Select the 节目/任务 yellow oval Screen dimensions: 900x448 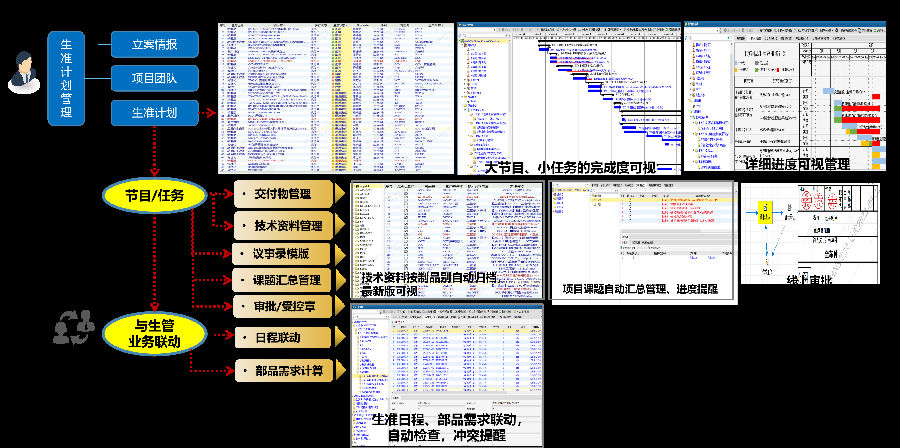pos(154,195)
